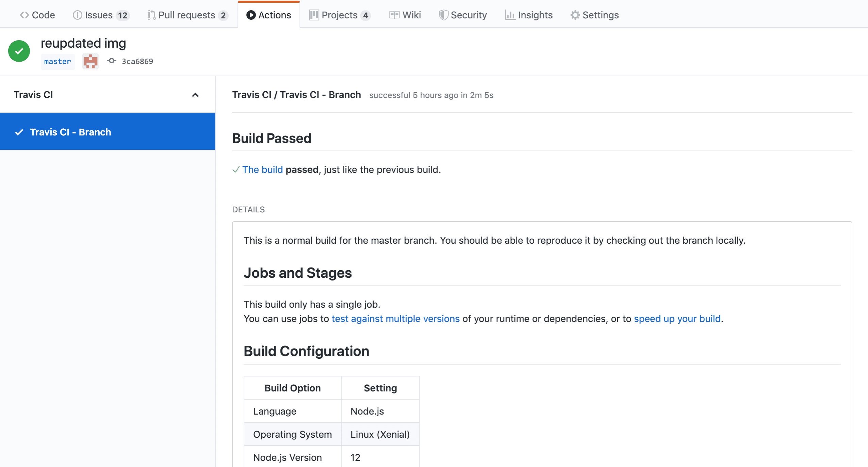The height and width of the screenshot is (467, 868).
Task: Click the Pull requests merge icon
Action: [x=151, y=15]
